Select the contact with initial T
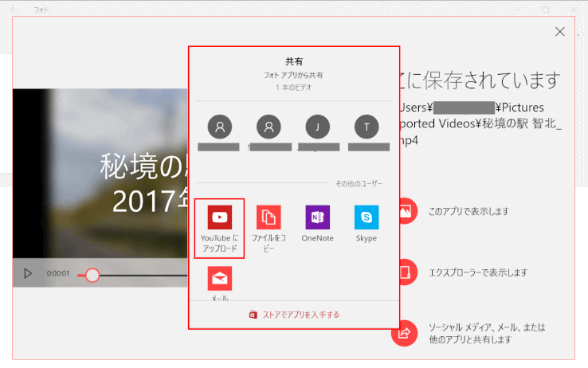This screenshot has height=368, width=588. [x=367, y=127]
